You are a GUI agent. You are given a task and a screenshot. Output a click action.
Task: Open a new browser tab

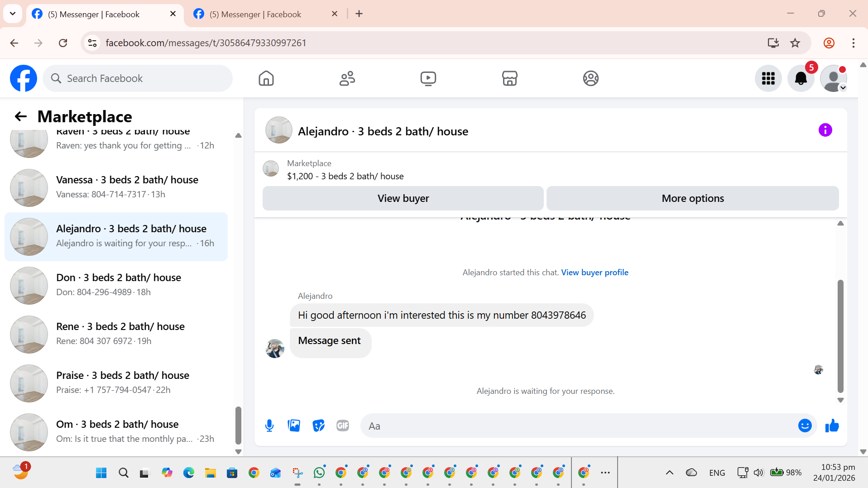pos(359,14)
